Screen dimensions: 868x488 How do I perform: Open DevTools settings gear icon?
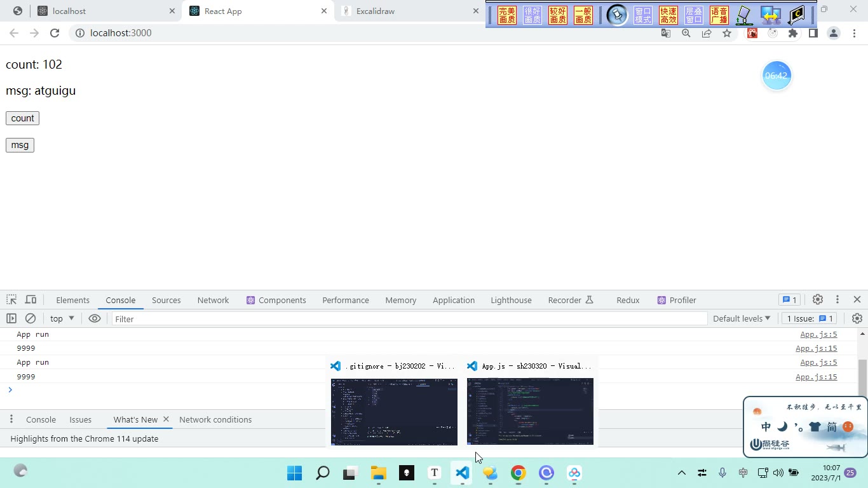[818, 299]
